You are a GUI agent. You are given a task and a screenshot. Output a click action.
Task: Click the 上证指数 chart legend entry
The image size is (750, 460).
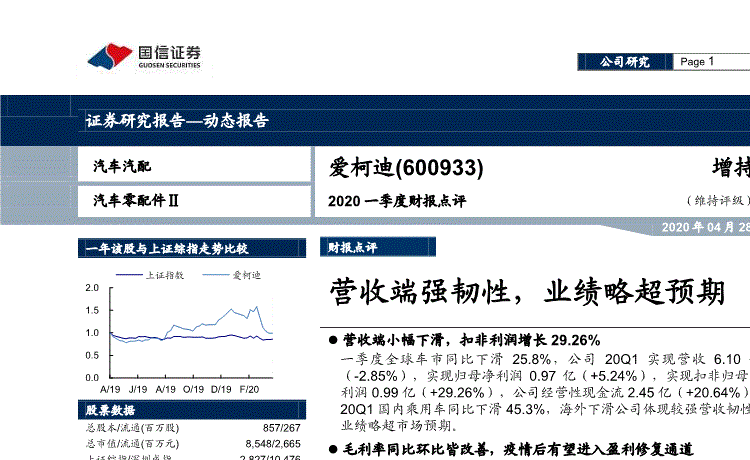(x=150, y=275)
